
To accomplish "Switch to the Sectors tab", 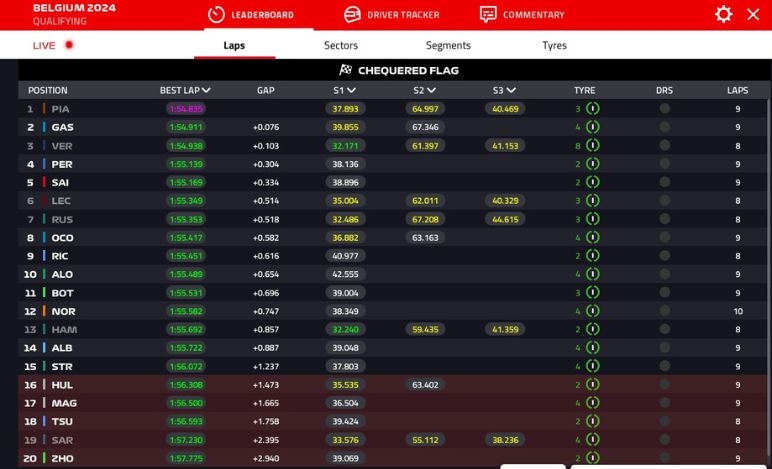I will pos(341,45).
